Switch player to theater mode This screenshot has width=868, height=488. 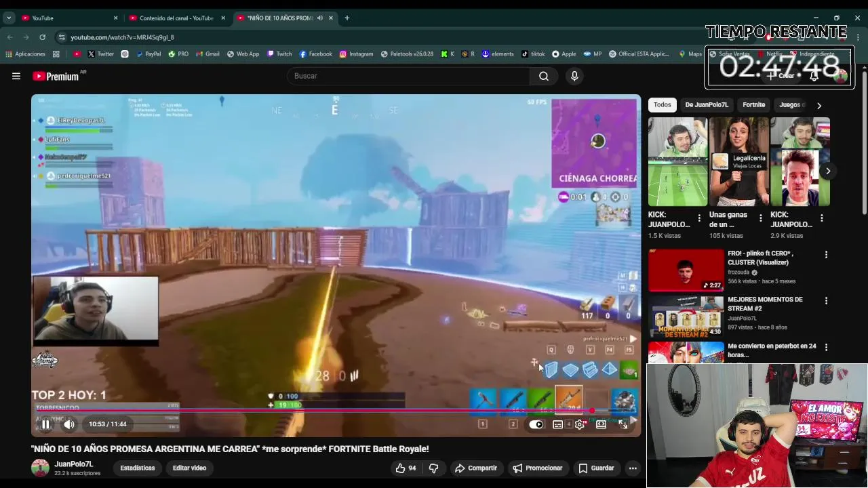pyautogui.click(x=601, y=424)
